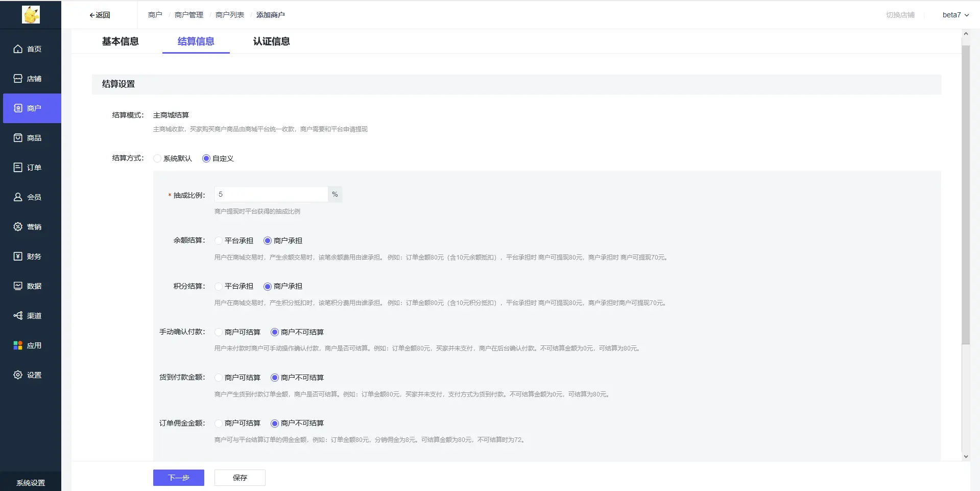Click the 下一步 next step button
980x491 pixels.
(179, 478)
